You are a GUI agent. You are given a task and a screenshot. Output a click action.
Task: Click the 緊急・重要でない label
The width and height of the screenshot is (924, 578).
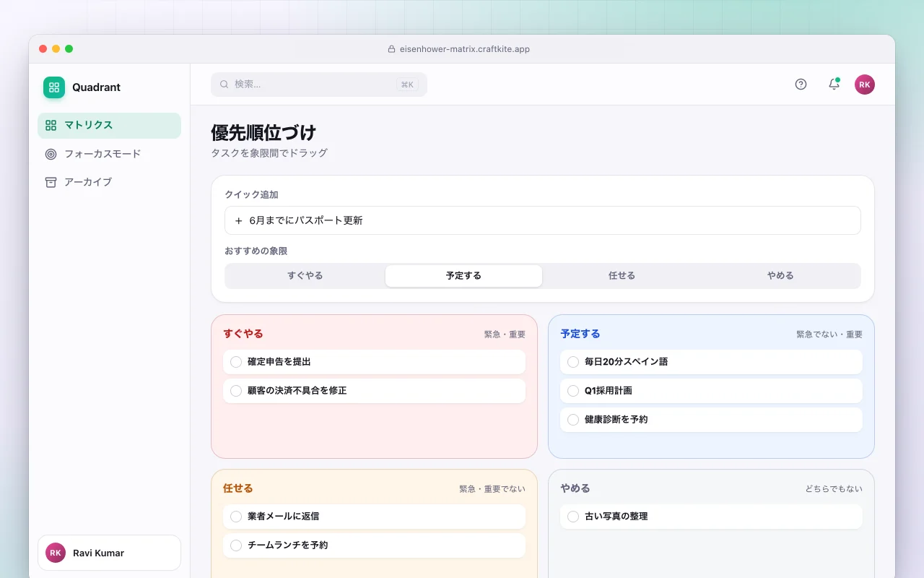click(492, 489)
